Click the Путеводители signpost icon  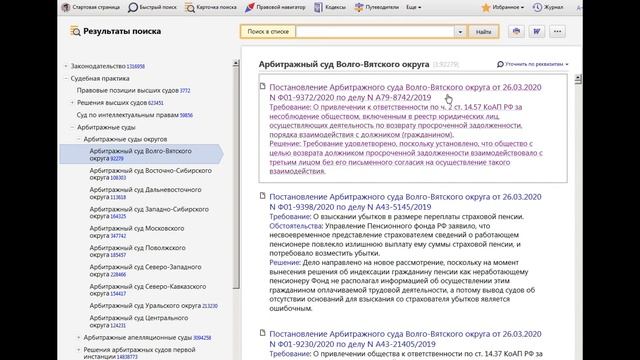(x=359, y=7)
